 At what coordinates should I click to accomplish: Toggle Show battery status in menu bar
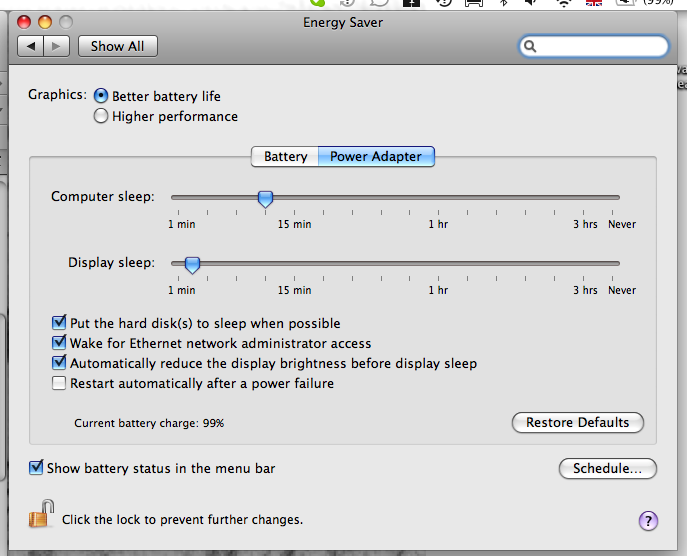[36, 467]
